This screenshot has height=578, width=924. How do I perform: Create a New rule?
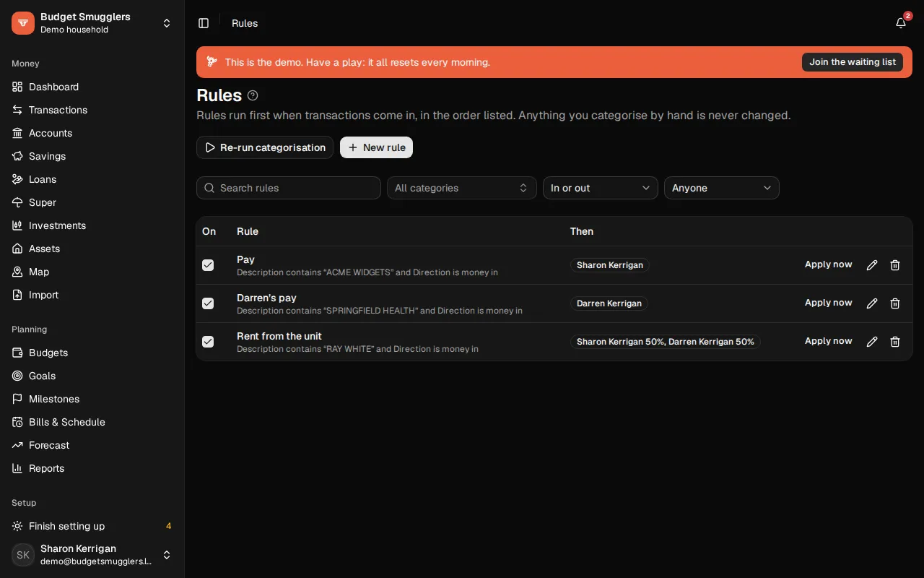pos(376,147)
